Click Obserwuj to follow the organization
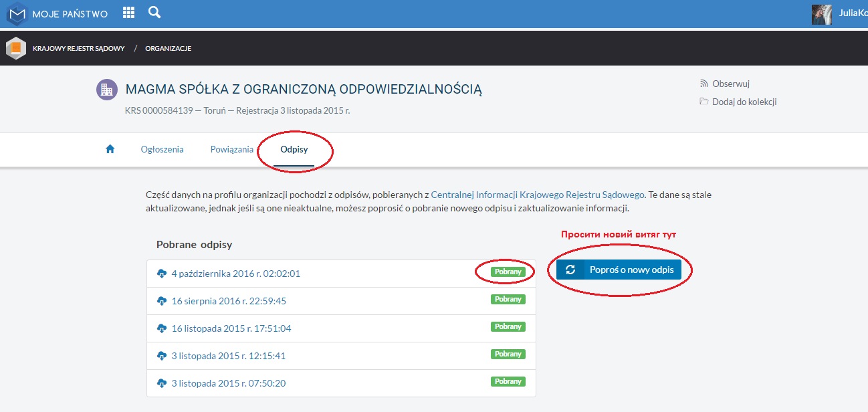The width and height of the screenshot is (868, 412). coord(730,84)
